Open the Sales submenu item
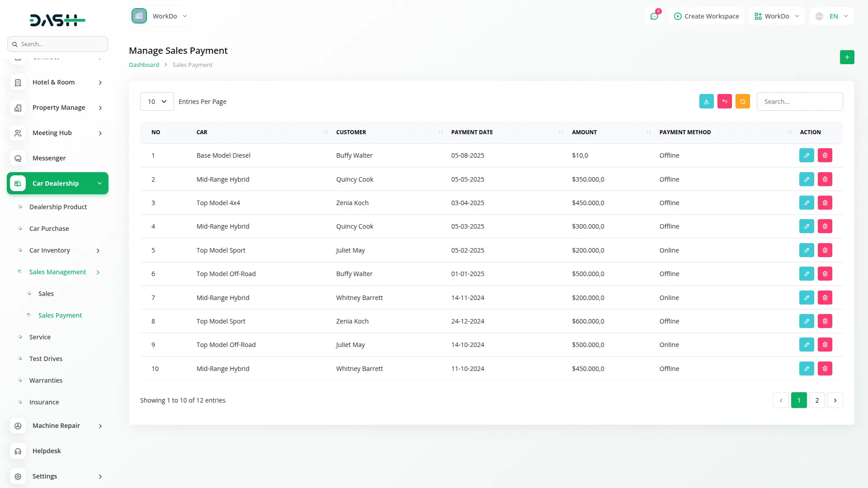 (46, 294)
